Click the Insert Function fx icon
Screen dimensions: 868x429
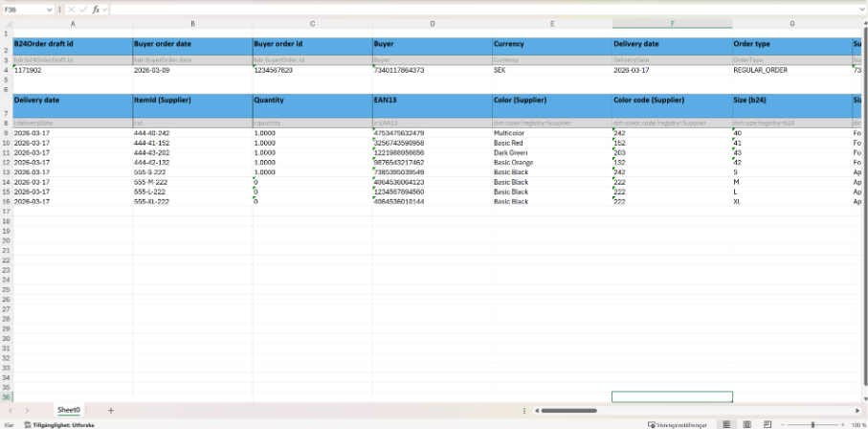click(x=96, y=9)
